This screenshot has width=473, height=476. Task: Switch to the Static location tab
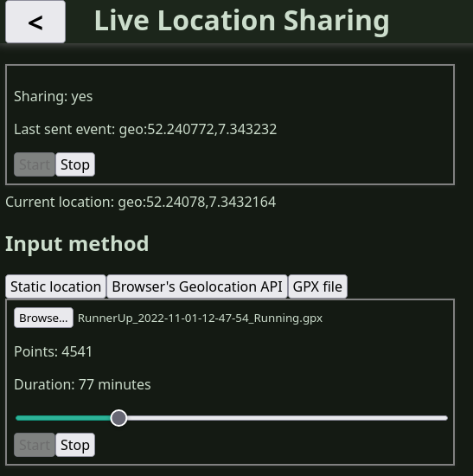pyautogui.click(x=55, y=286)
